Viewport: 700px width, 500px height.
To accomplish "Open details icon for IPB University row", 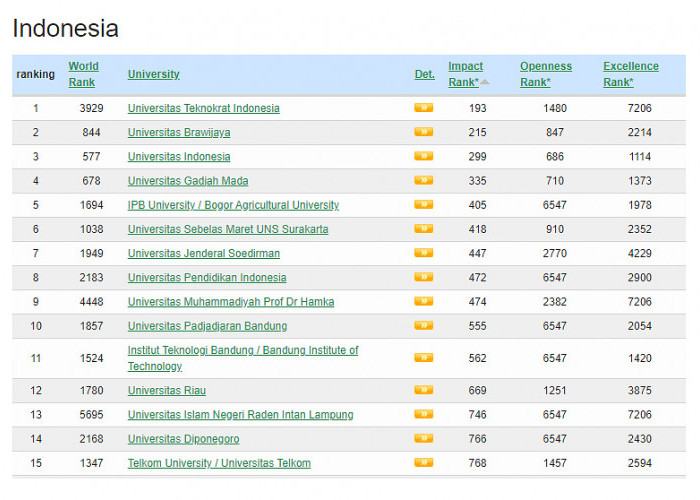I will pos(423,204).
